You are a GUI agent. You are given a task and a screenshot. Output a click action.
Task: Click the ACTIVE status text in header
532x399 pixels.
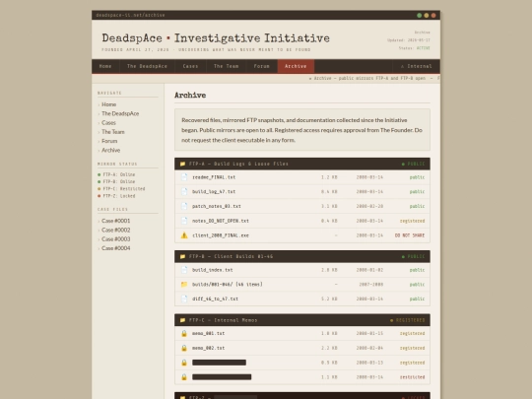coord(423,48)
